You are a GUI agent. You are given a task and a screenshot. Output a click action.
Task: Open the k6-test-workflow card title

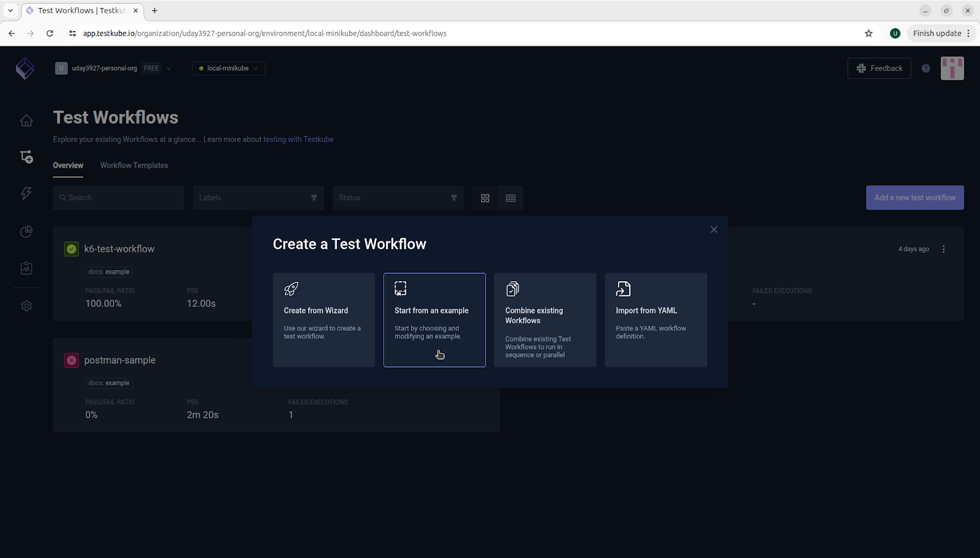coord(119,249)
